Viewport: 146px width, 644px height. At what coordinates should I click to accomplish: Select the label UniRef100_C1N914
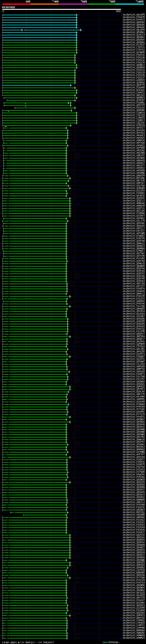pos(134,113)
